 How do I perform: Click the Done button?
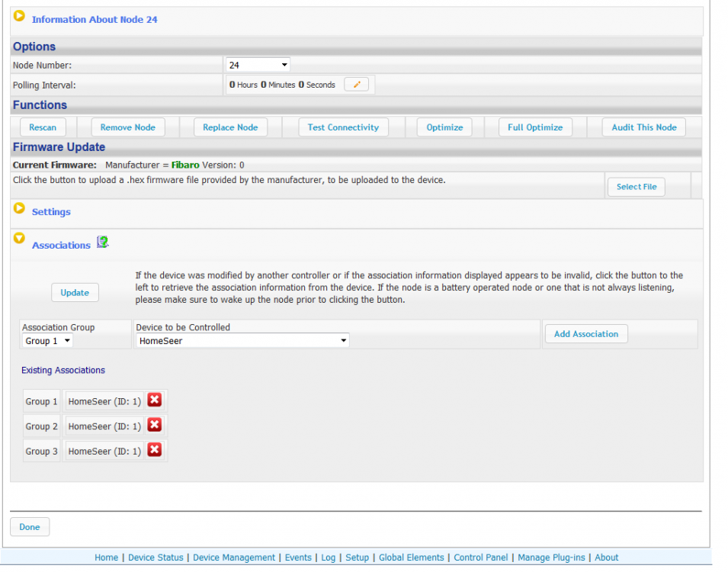(x=30, y=527)
